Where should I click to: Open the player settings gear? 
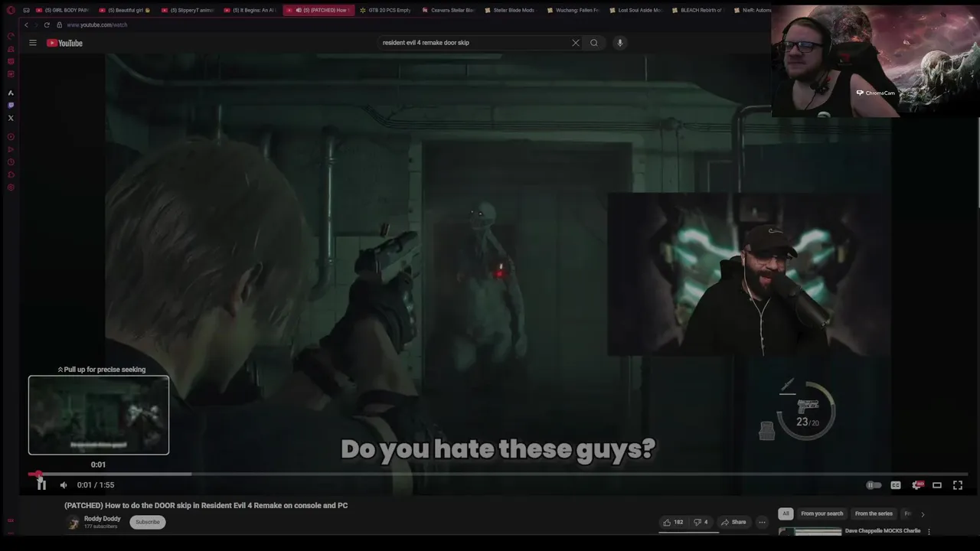click(x=916, y=485)
